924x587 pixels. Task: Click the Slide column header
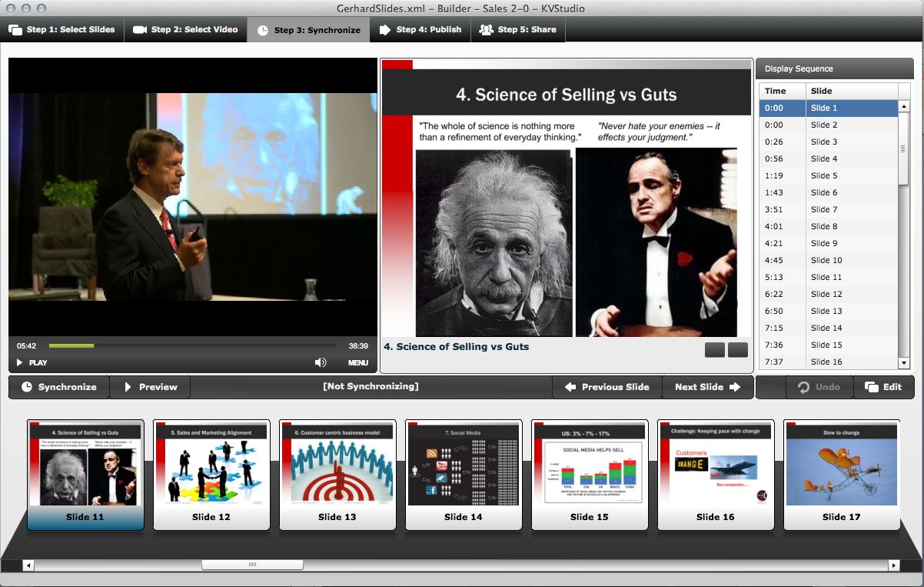tap(852, 91)
